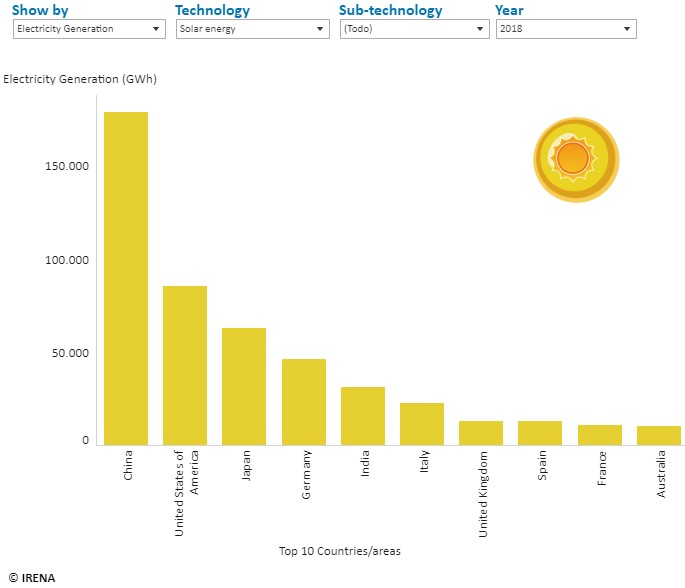Click the sun icon for solar energy
The height and width of the screenshot is (588, 685).
(x=576, y=159)
